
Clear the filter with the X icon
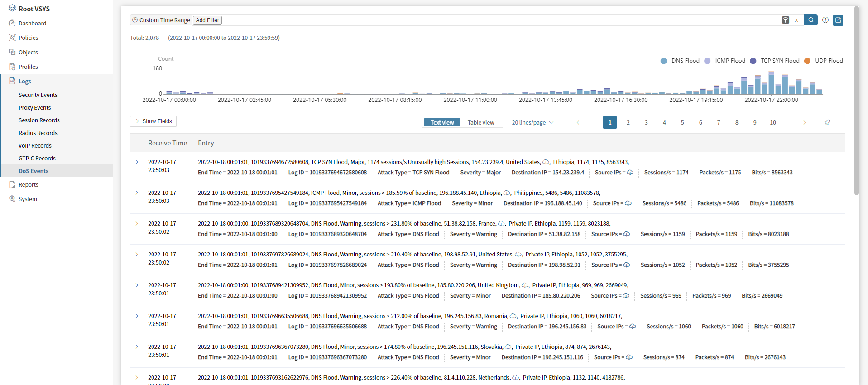tap(796, 20)
